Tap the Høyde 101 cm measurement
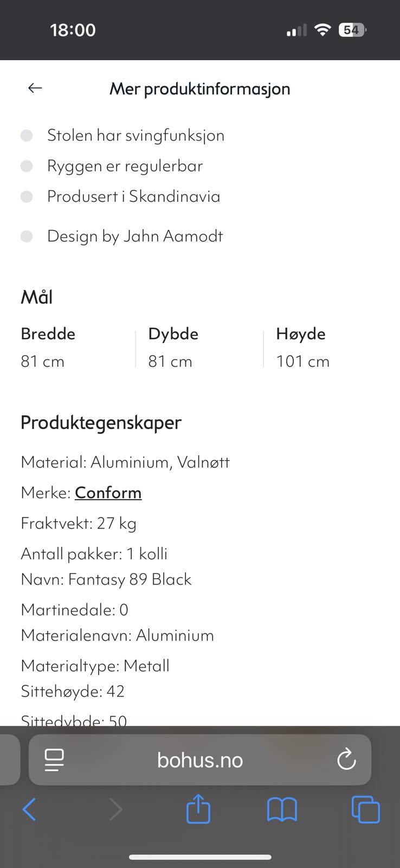 (302, 361)
